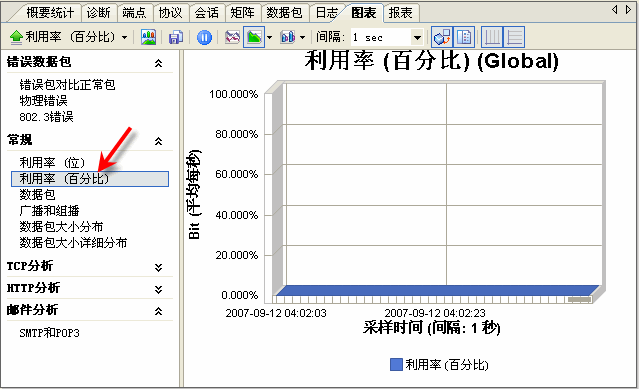
Task: Click the 2007-09-12 04:02:23 timestamp label
Action: tap(435, 313)
